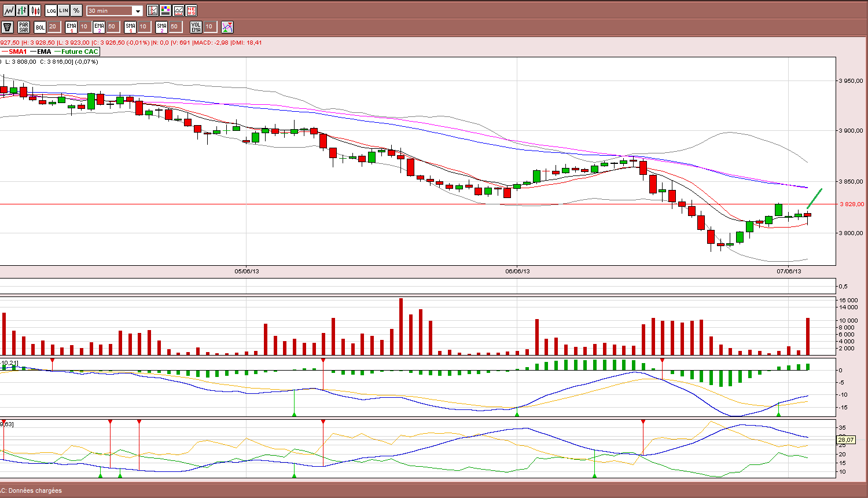Open the NEWS icon
Screen dimensions: 868x498
coord(191,10)
